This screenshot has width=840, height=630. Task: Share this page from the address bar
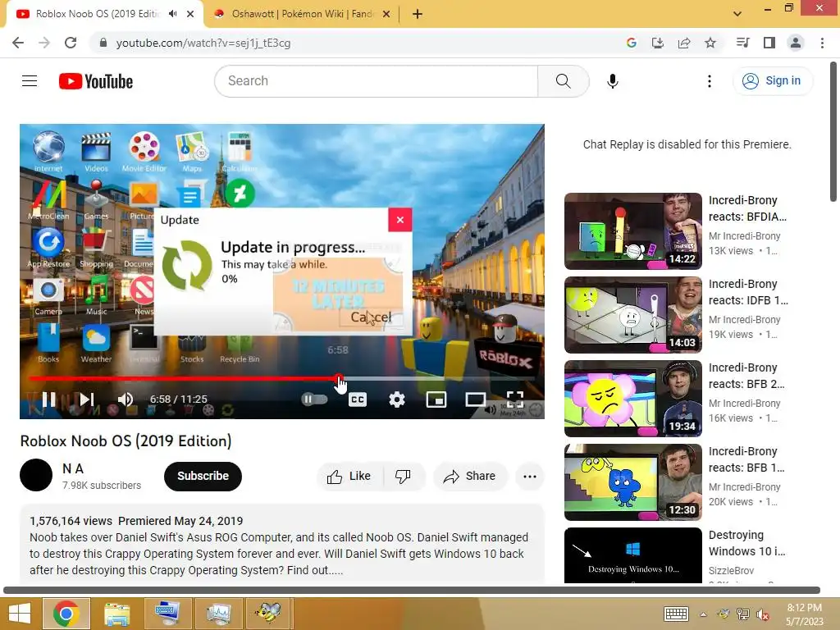pos(684,43)
